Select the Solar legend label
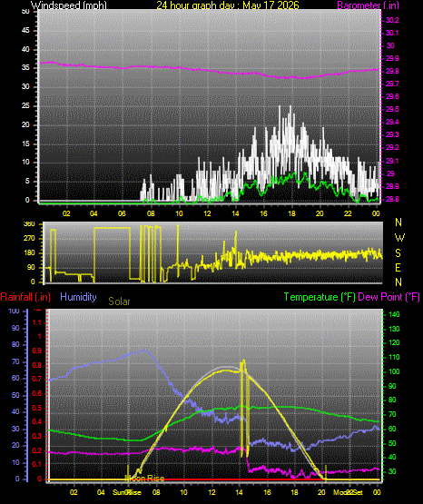The image size is (423, 504). [x=119, y=301]
